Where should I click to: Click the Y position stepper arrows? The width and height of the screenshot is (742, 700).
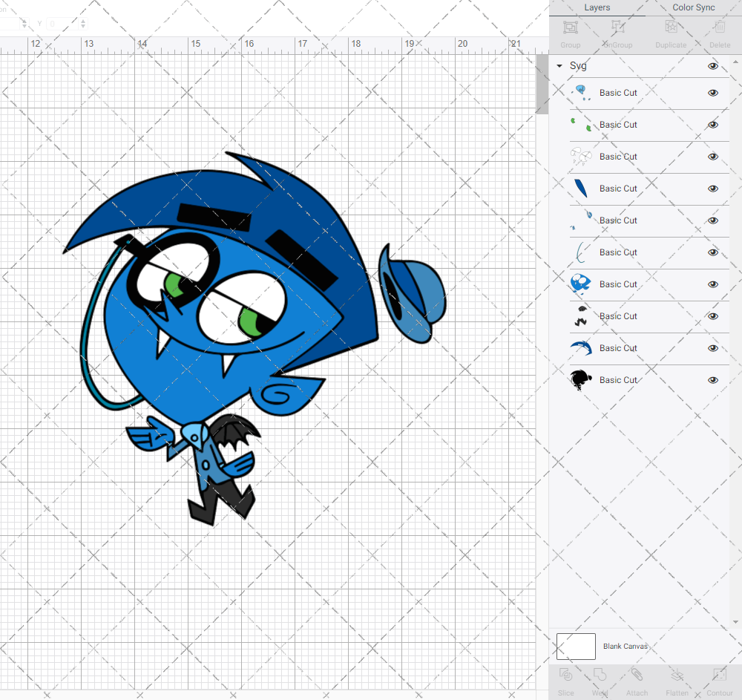click(x=83, y=23)
